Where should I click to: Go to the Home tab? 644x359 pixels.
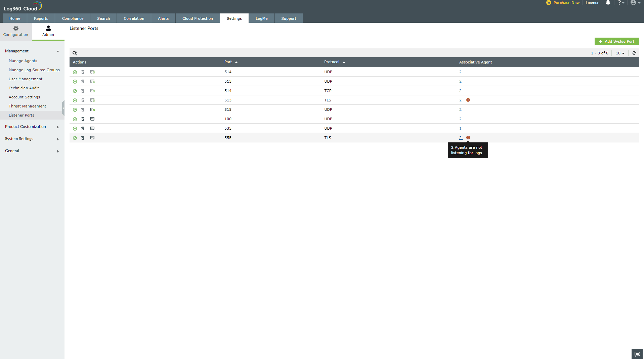(x=15, y=18)
